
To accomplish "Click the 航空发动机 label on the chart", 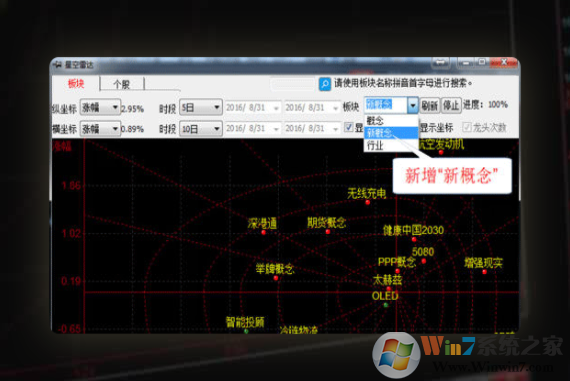I will tap(441, 144).
